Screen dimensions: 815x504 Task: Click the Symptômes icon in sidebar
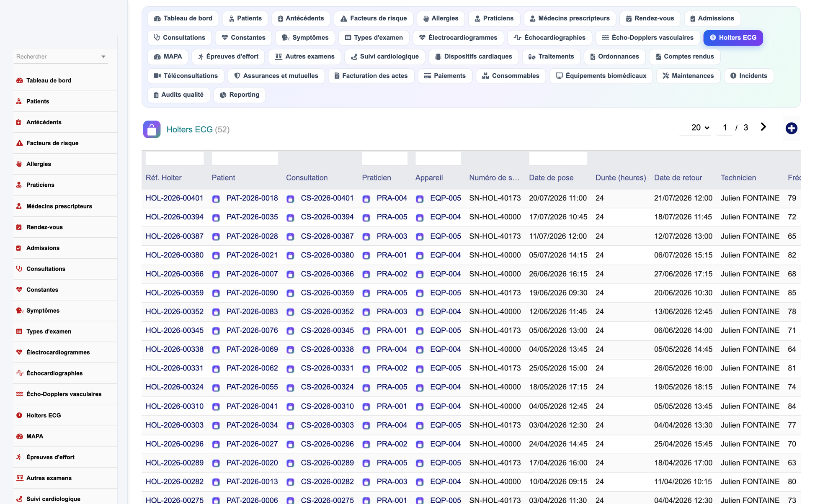pos(19,311)
